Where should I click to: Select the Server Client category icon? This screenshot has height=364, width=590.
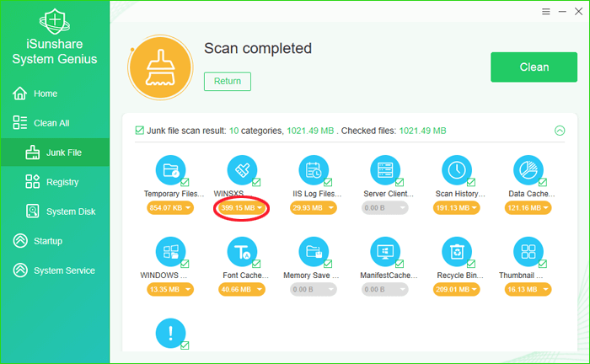pyautogui.click(x=385, y=170)
